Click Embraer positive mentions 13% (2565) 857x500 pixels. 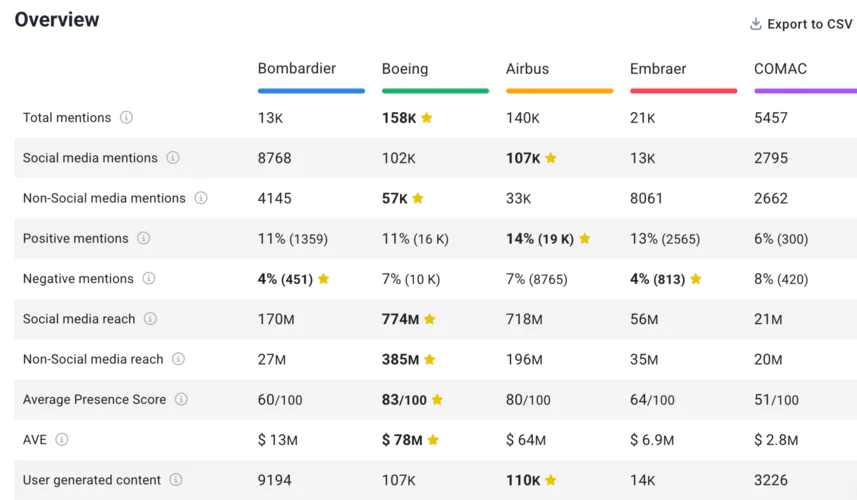(x=665, y=239)
